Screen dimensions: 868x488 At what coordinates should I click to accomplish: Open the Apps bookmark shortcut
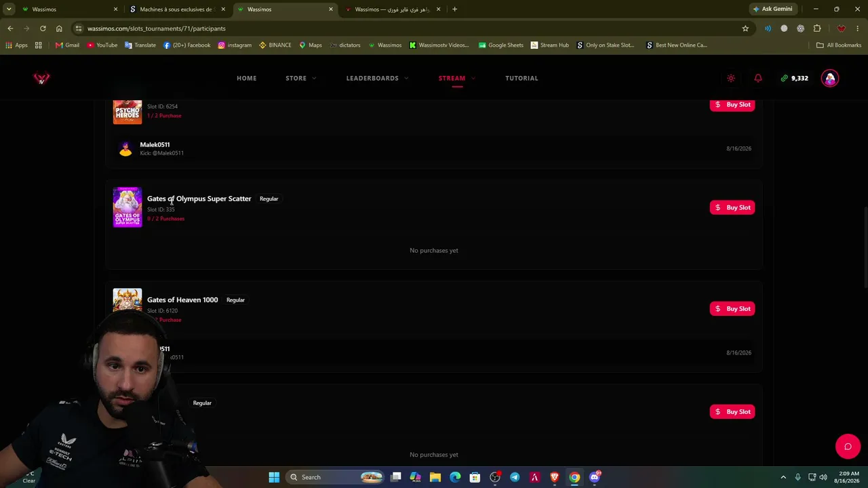click(x=17, y=45)
